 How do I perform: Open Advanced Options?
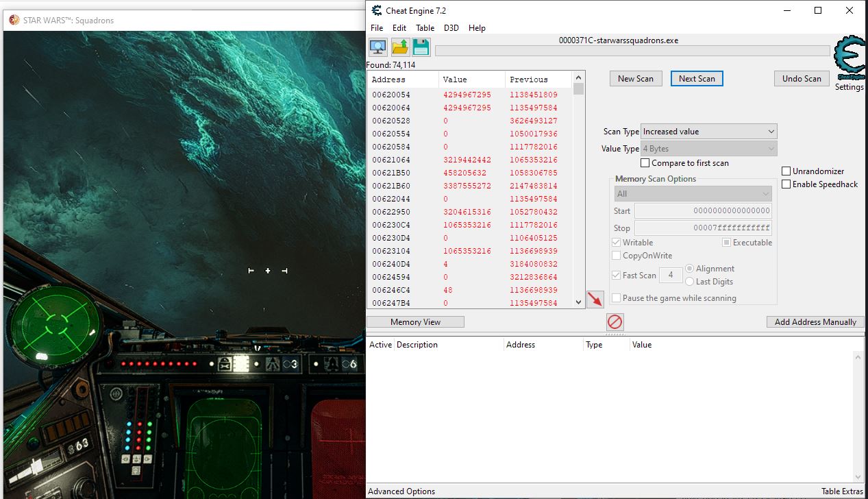coord(401,491)
